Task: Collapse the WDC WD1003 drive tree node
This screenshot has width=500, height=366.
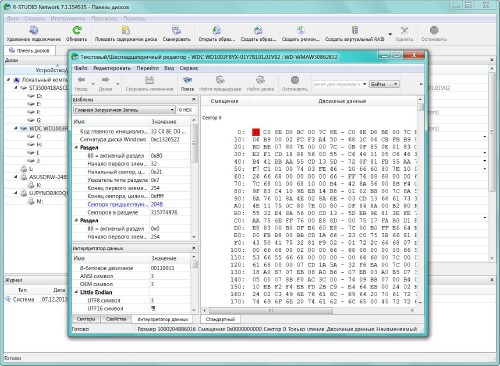Action: (16, 128)
